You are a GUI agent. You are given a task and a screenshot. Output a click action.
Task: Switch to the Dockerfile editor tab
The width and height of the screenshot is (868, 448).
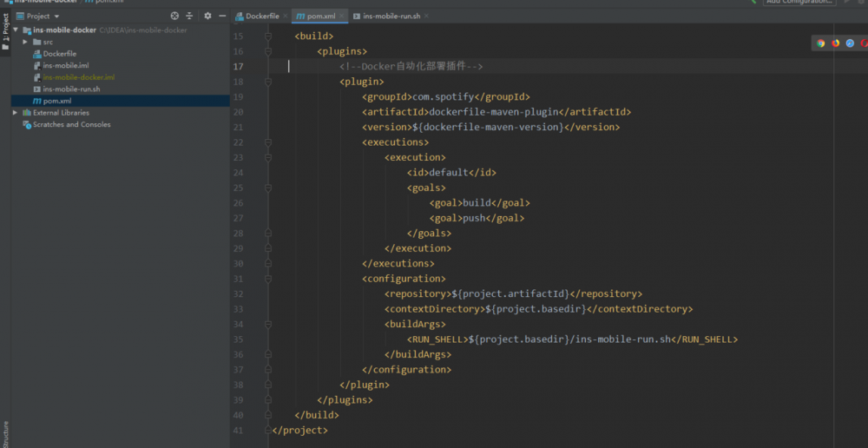coord(261,16)
